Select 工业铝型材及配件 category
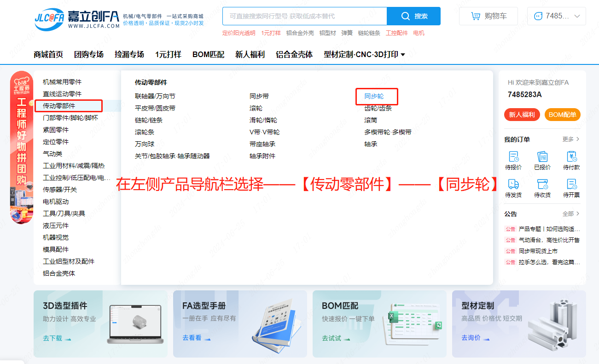 69,261
